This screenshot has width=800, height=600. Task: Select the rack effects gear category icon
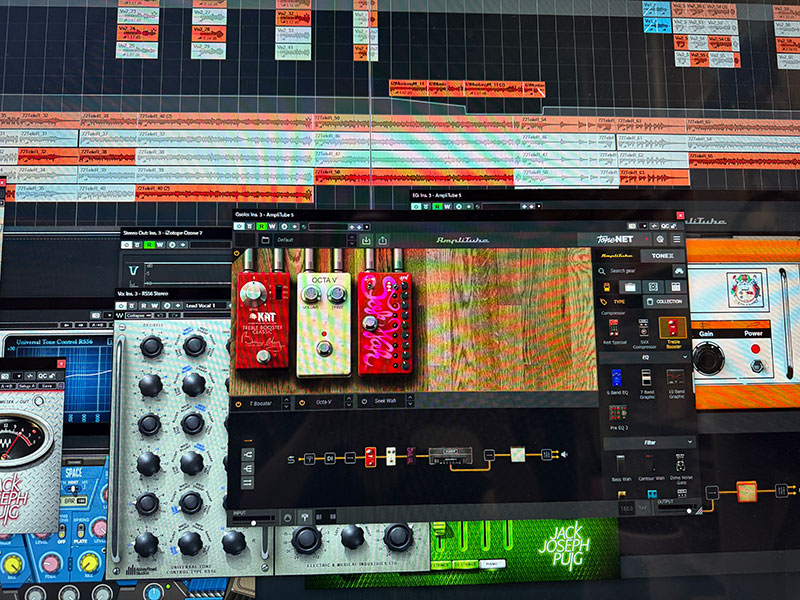pyautogui.click(x=676, y=287)
